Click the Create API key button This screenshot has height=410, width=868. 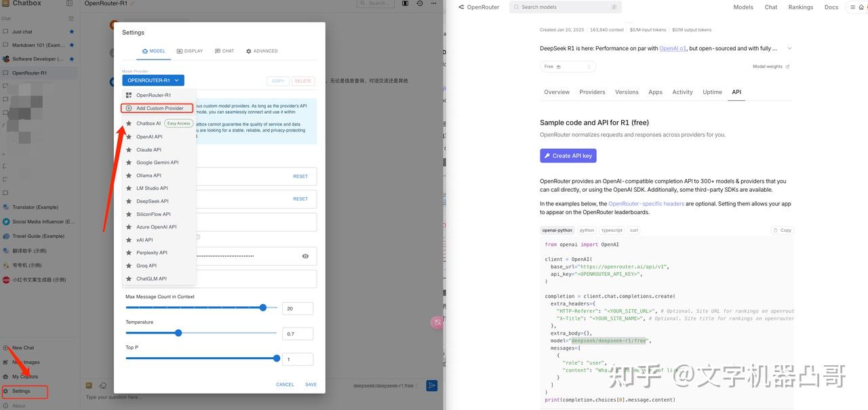pyautogui.click(x=568, y=155)
